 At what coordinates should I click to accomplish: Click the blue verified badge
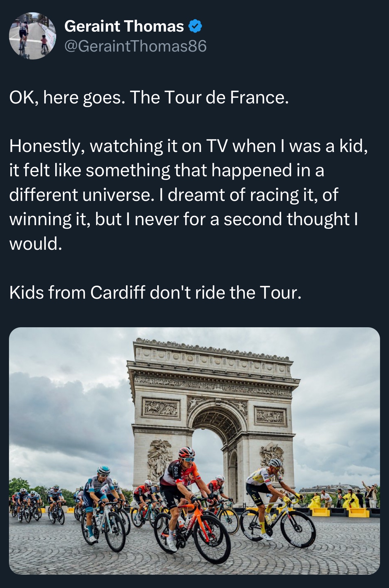coord(195,26)
